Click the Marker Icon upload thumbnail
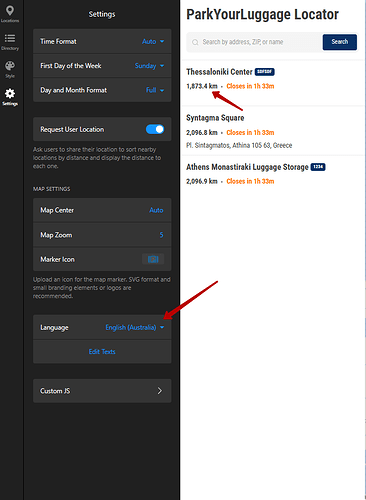The width and height of the screenshot is (366, 500). click(x=153, y=259)
